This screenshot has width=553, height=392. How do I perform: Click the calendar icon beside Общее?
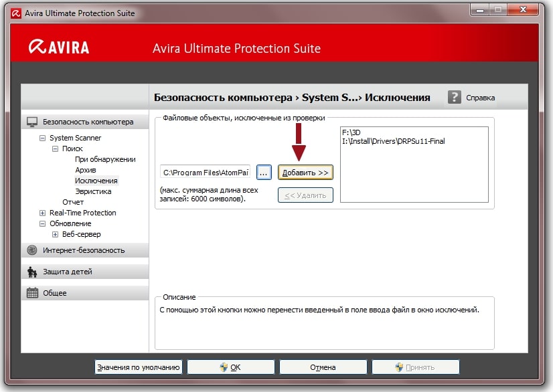click(32, 293)
